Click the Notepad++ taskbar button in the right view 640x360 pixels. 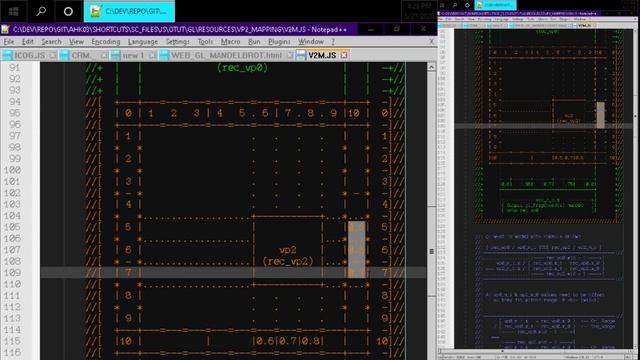pyautogui.click(x=496, y=5)
